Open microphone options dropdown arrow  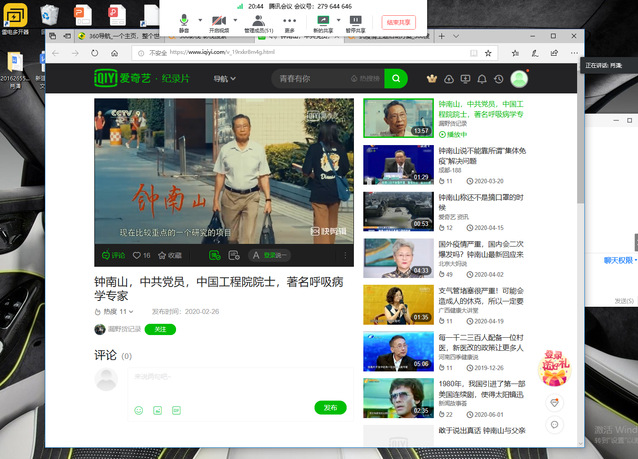(x=199, y=19)
